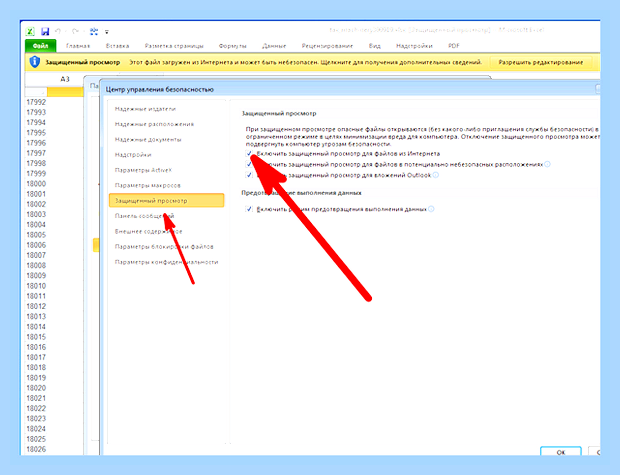Viewport: 620px width, 475px height.
Task: Open the Разметка страницы ribbon tab
Action: [x=174, y=46]
